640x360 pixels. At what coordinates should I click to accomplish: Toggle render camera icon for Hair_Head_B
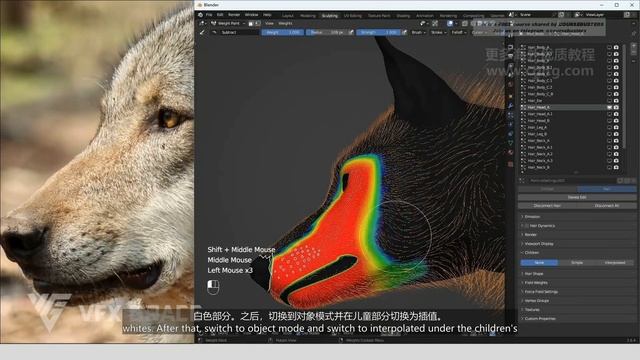616,121
